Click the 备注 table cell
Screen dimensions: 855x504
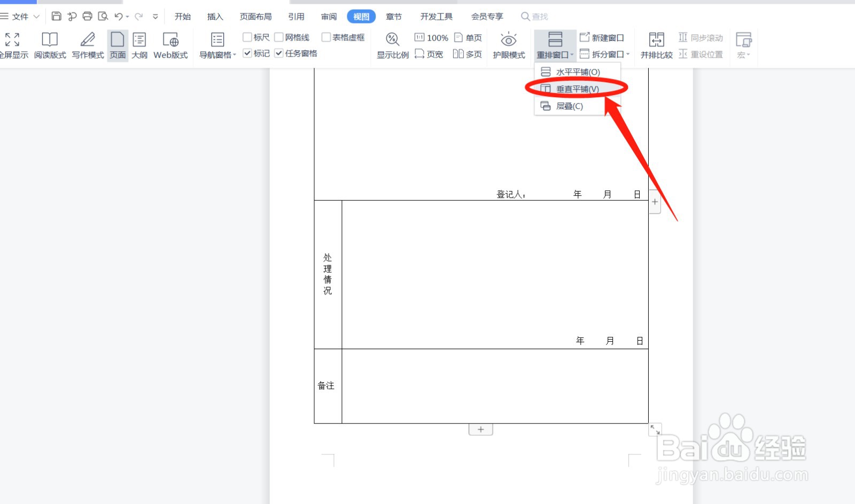tap(328, 386)
